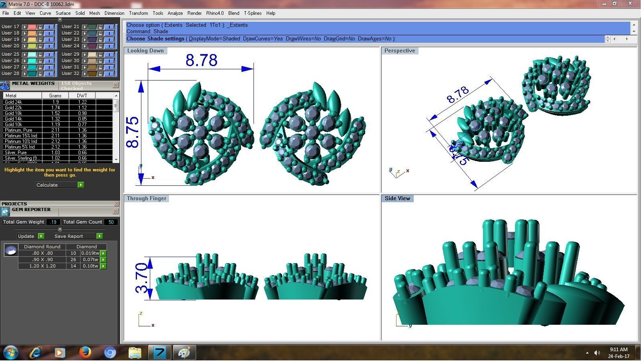Select the Gold 18k row in Metal Weights
The height and width of the screenshot is (362, 644).
[58, 114]
